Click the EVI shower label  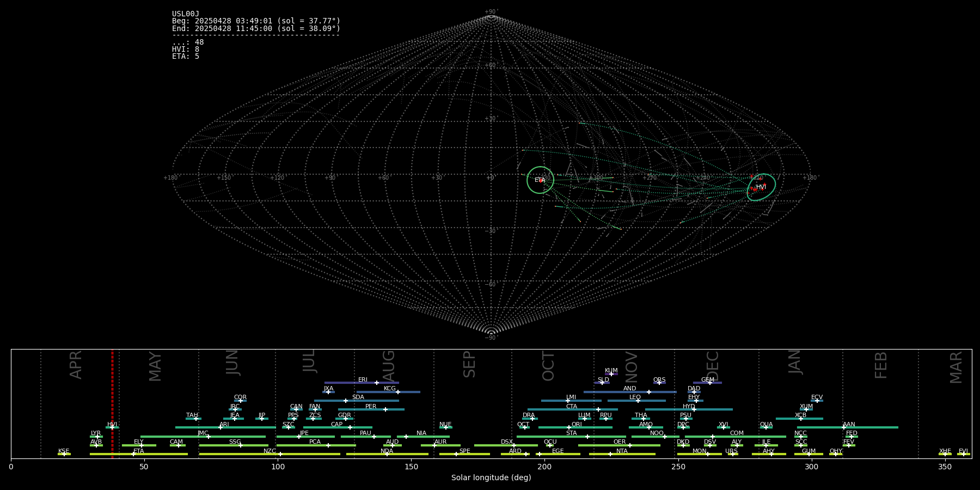(963, 451)
